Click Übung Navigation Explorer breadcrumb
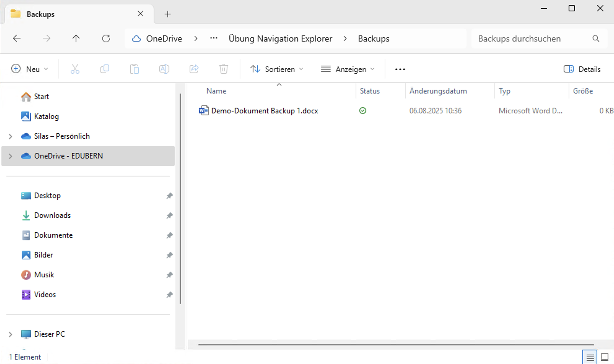Viewport: 614px width, 364px height. 280,39
